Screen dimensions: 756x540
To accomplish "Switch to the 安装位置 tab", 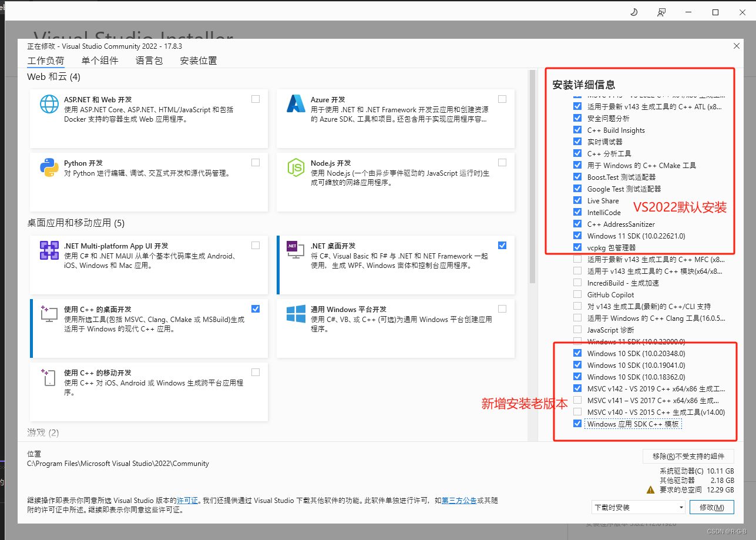I will click(x=199, y=61).
